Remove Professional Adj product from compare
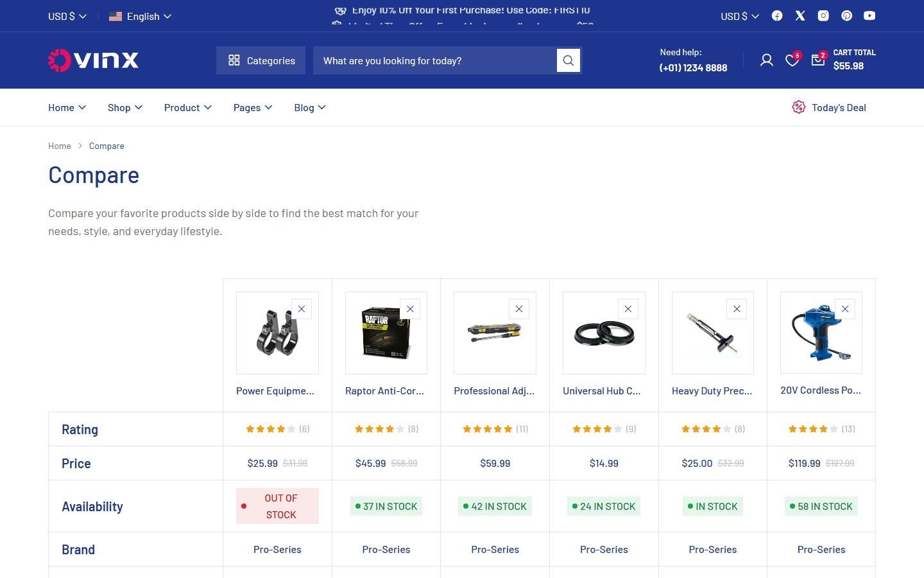The height and width of the screenshot is (578, 924). pos(519,309)
